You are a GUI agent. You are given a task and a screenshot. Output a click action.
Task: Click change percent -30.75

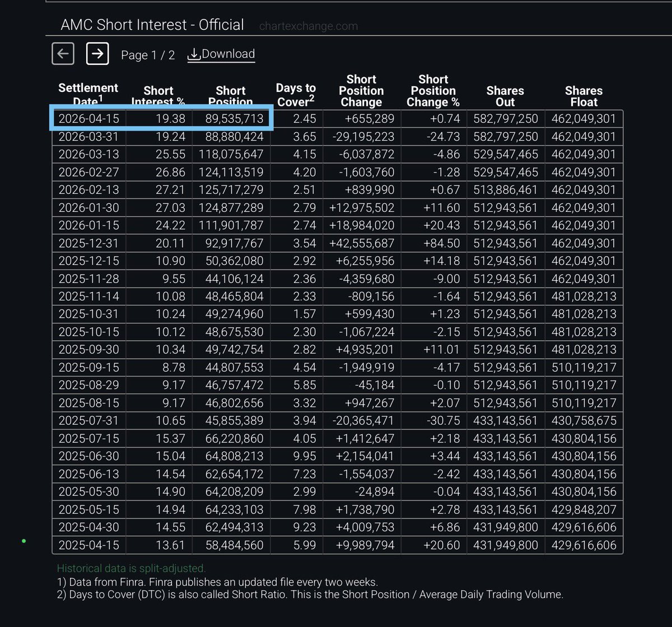442,421
